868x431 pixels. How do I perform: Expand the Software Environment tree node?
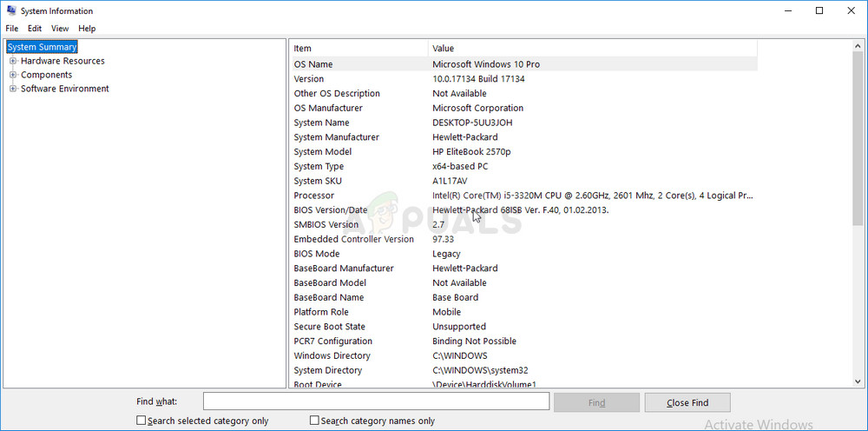tap(13, 89)
